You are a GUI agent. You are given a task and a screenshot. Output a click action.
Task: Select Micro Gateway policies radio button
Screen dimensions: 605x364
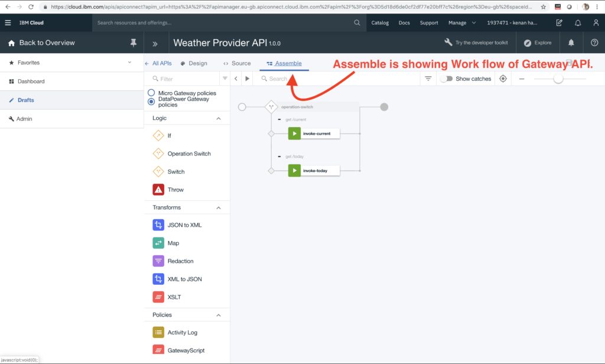[151, 93]
